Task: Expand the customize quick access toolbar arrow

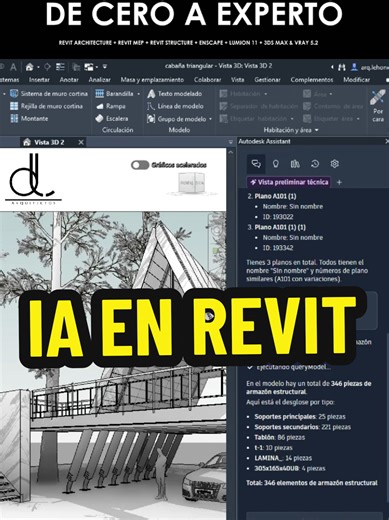Action: tap(105, 67)
